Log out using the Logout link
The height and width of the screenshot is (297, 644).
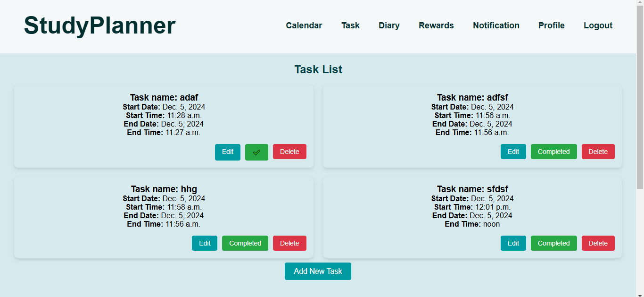(598, 25)
